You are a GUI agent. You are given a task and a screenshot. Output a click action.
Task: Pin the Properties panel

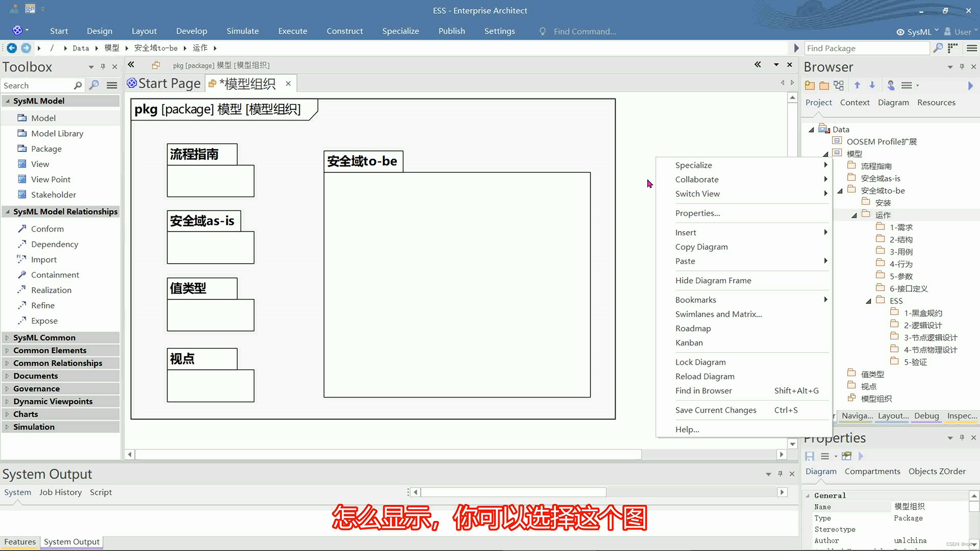pos(962,438)
